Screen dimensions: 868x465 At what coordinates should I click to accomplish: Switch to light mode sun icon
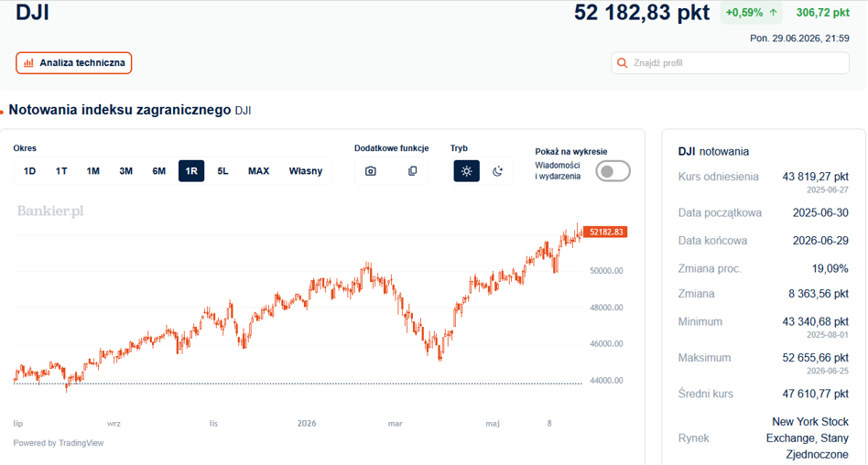coord(467,171)
